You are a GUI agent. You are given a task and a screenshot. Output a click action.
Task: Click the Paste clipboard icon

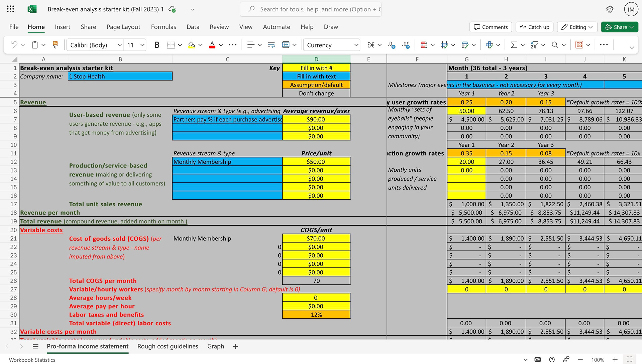(x=34, y=45)
